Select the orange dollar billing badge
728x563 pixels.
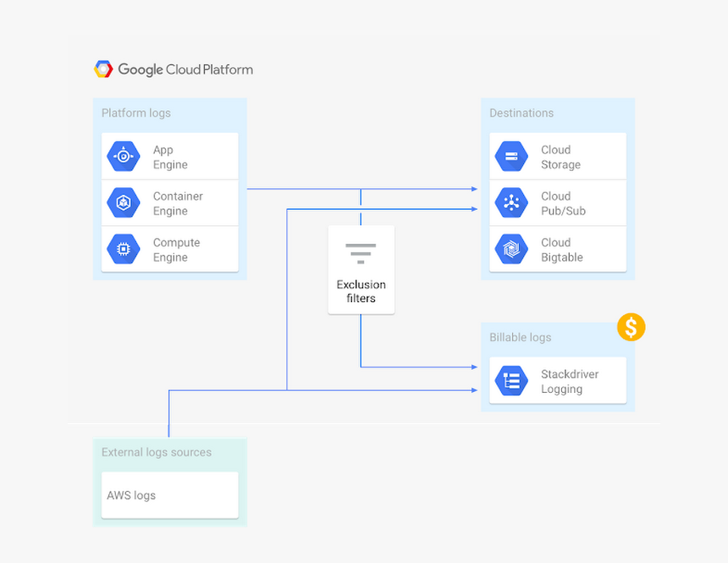click(631, 327)
